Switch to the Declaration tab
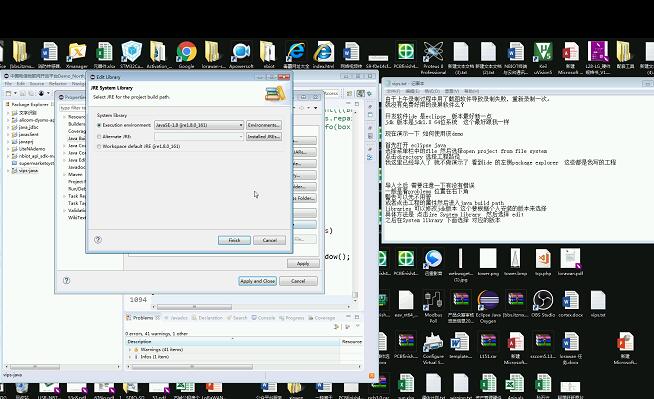Image resolution: width=654 pixels, height=399 pixels. pos(207,318)
